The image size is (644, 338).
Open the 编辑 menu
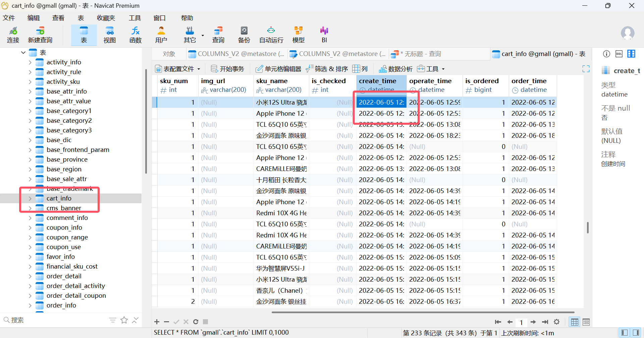click(34, 18)
